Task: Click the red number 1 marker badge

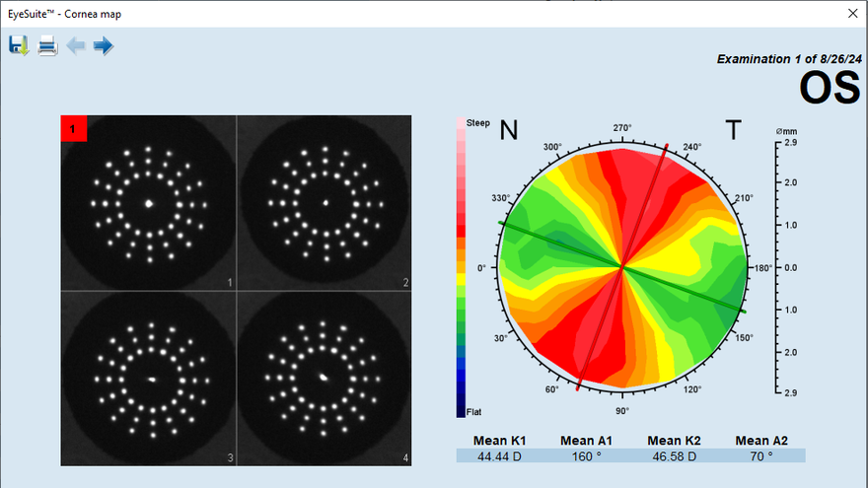Action: 74,129
